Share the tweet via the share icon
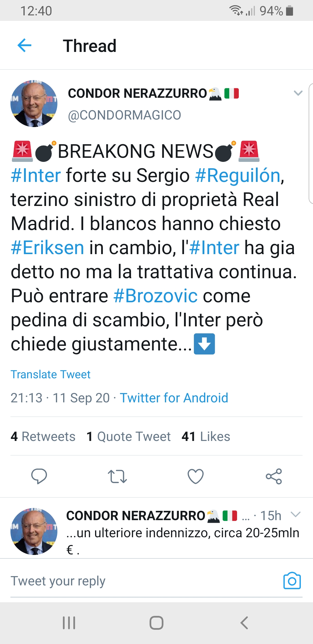Image resolution: width=313 pixels, height=644 pixels. coord(274,476)
